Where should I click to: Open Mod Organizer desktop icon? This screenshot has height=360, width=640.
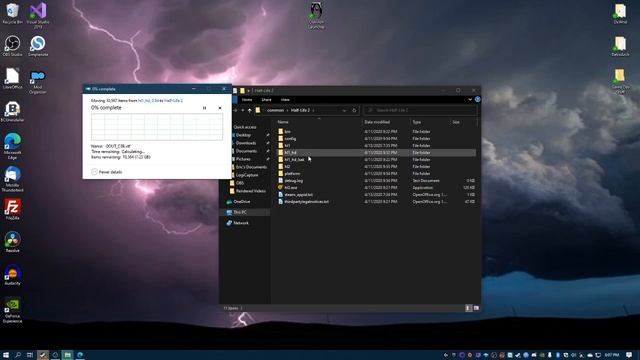coord(38,82)
